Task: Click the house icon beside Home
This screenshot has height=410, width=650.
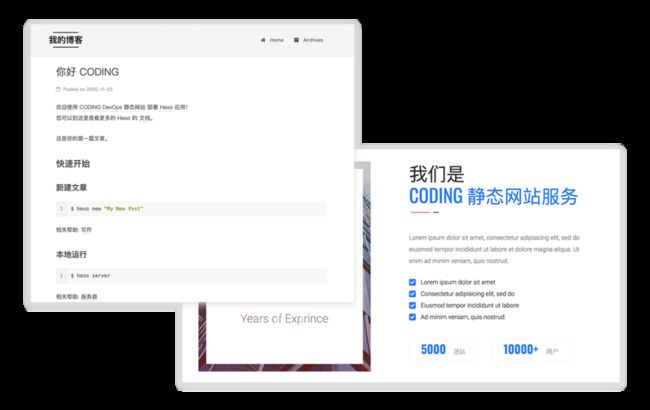Action: click(263, 40)
